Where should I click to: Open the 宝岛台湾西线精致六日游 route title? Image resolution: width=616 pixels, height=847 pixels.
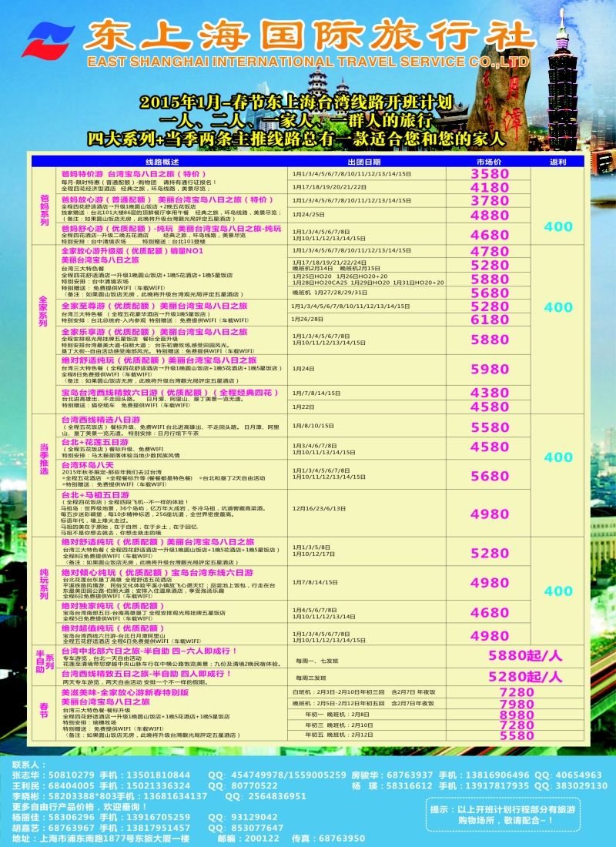click(170, 392)
